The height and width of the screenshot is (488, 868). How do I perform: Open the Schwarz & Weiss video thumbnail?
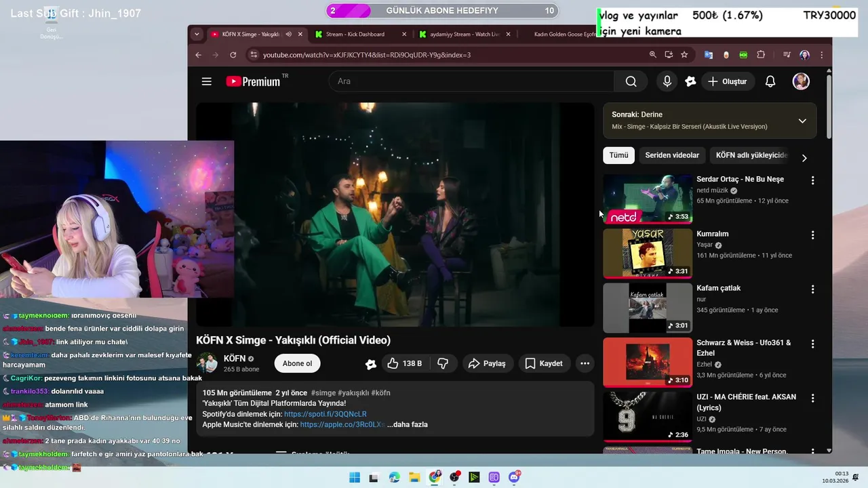(648, 363)
